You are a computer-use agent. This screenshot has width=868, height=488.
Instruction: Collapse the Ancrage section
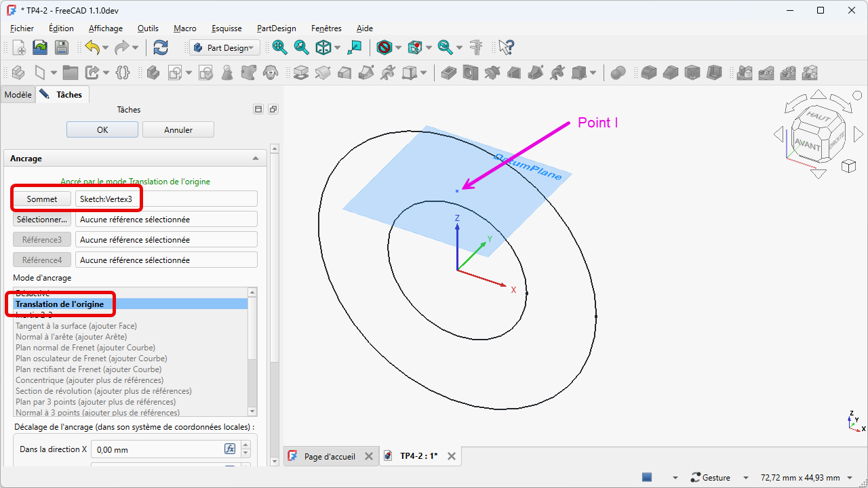256,159
